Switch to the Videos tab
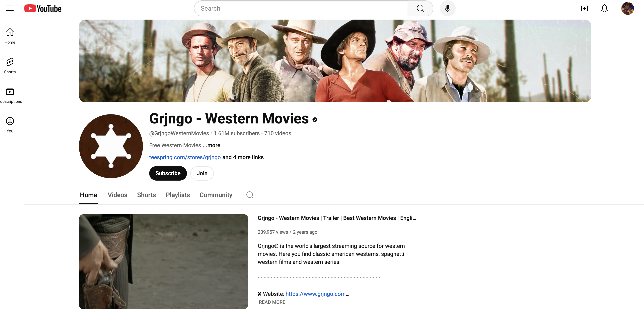Viewport: 644px width, 324px height. click(117, 195)
